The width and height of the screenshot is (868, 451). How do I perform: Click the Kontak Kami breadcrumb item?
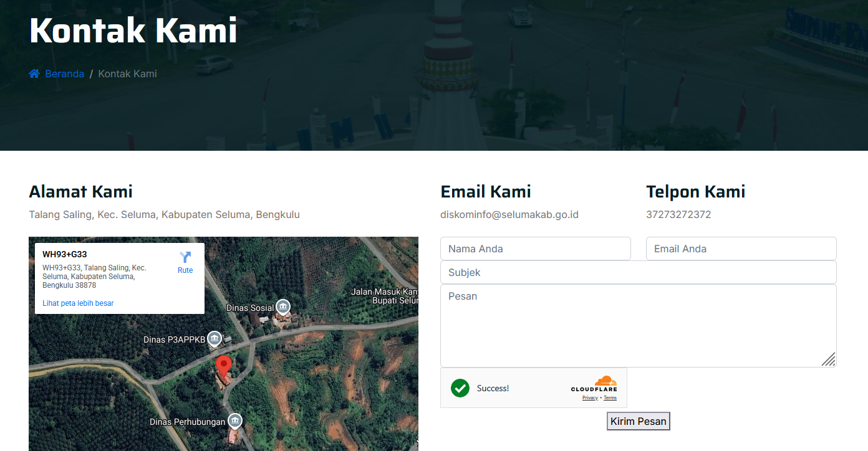point(127,74)
